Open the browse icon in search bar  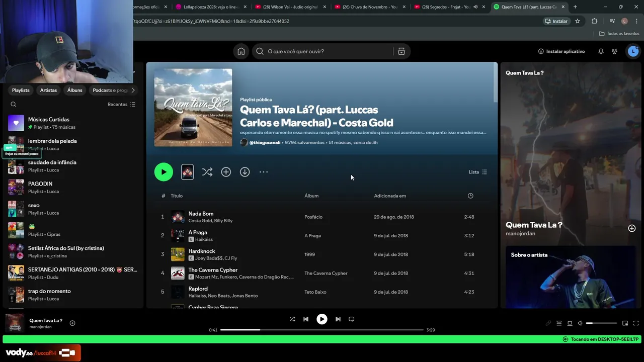[401, 51]
